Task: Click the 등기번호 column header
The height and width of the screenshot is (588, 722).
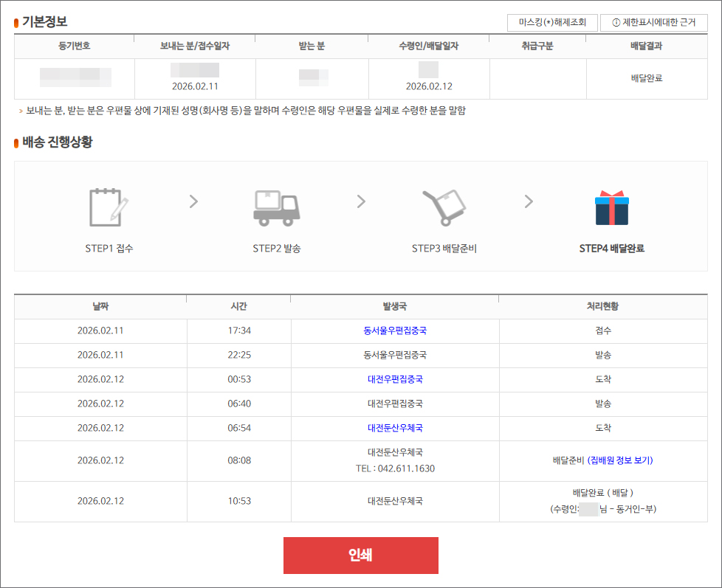Action: [x=75, y=46]
